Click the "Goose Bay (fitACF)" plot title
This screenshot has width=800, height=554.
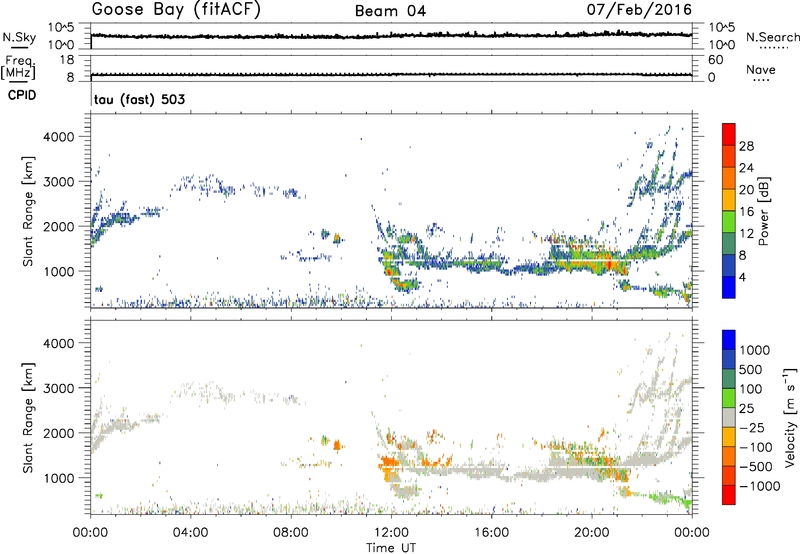[x=176, y=10]
